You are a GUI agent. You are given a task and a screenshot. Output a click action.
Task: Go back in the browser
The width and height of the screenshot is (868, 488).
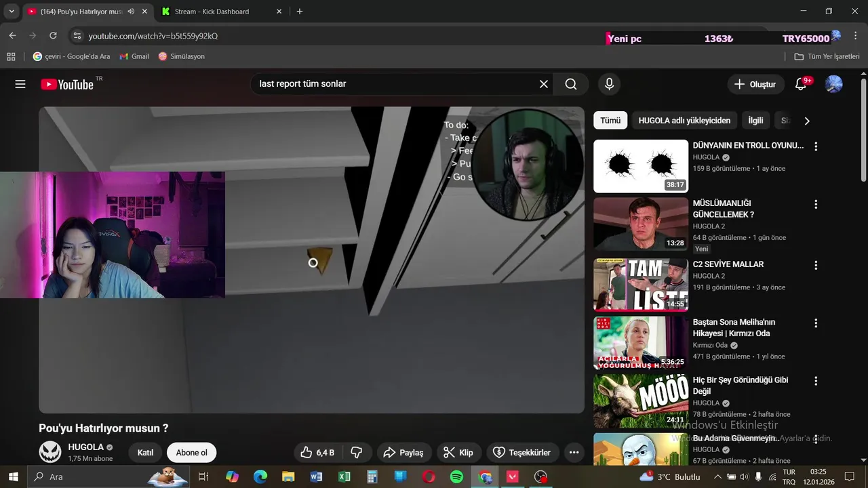pos(12,35)
